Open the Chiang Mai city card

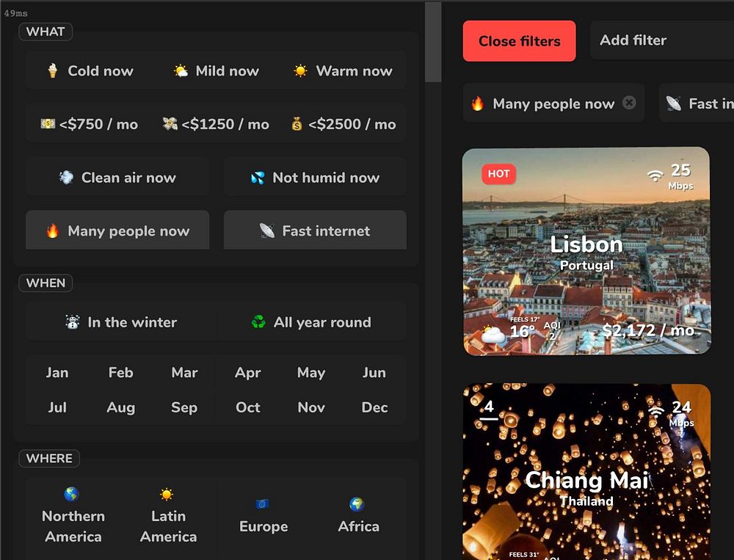[x=586, y=472]
